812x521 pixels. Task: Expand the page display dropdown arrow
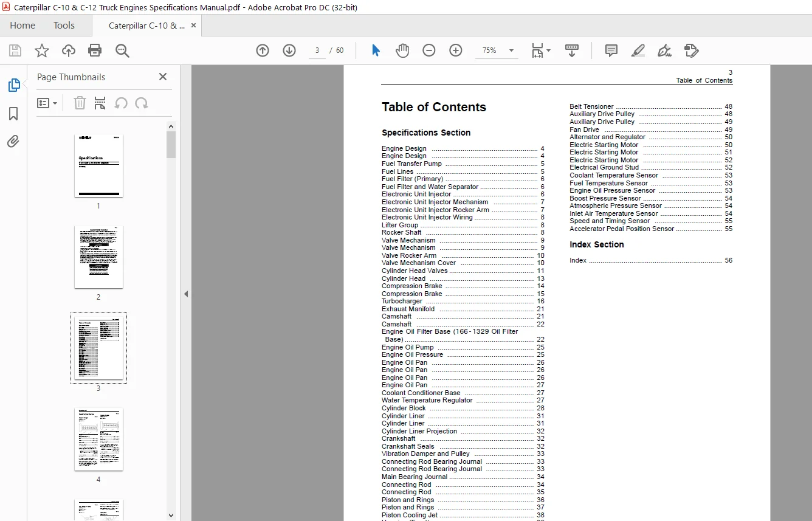pyautogui.click(x=549, y=50)
